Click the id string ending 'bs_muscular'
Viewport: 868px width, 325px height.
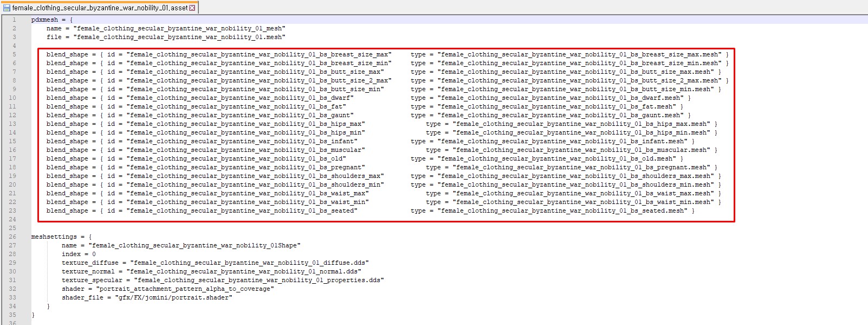click(x=245, y=150)
